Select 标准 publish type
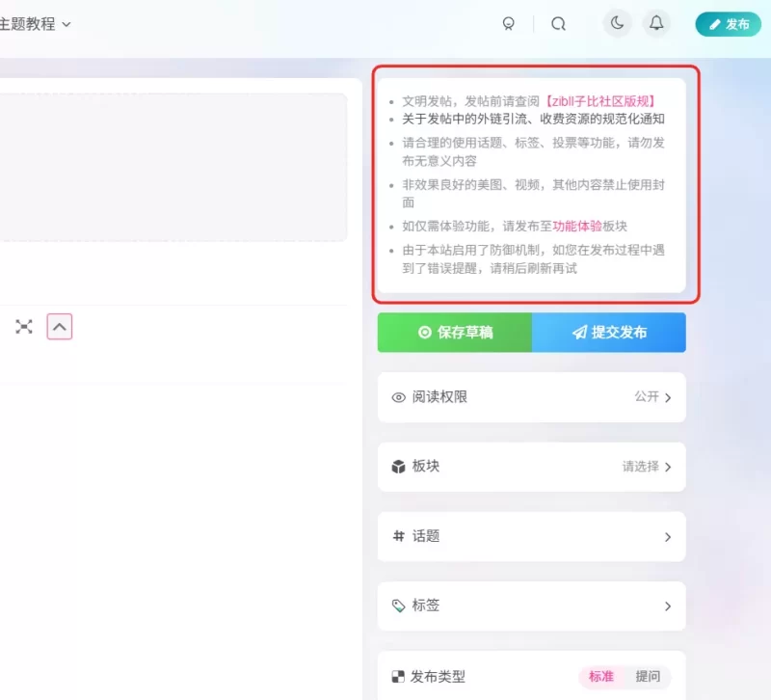Screen dimensions: 771x700 [x=600, y=677]
